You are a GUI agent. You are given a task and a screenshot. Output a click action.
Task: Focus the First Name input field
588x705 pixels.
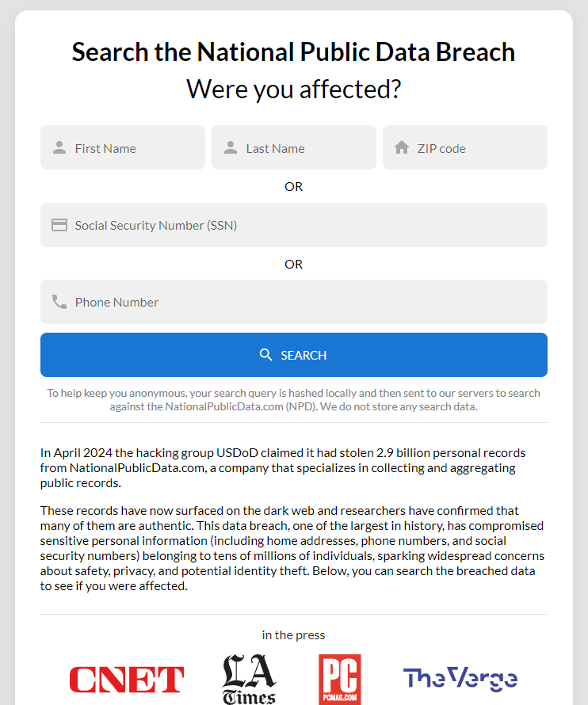pos(135,148)
